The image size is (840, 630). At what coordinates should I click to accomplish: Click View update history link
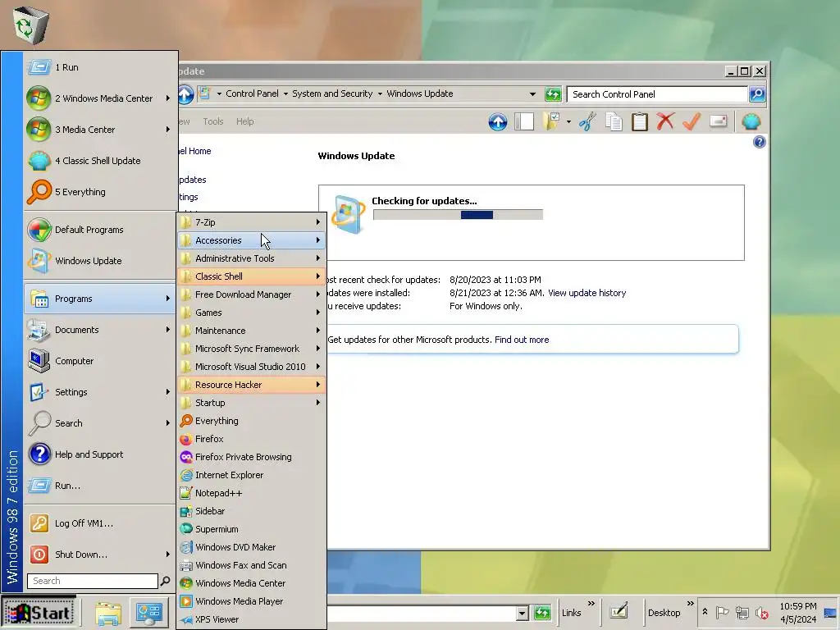pyautogui.click(x=587, y=293)
